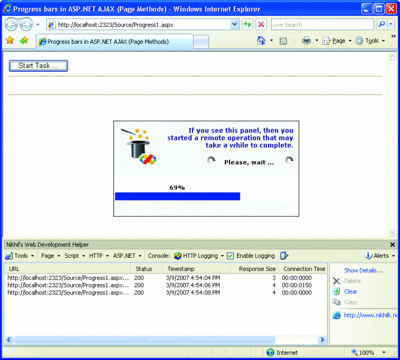The width and height of the screenshot is (400, 360).
Task: Click the icon right of Enable Logging
Action: point(284,256)
